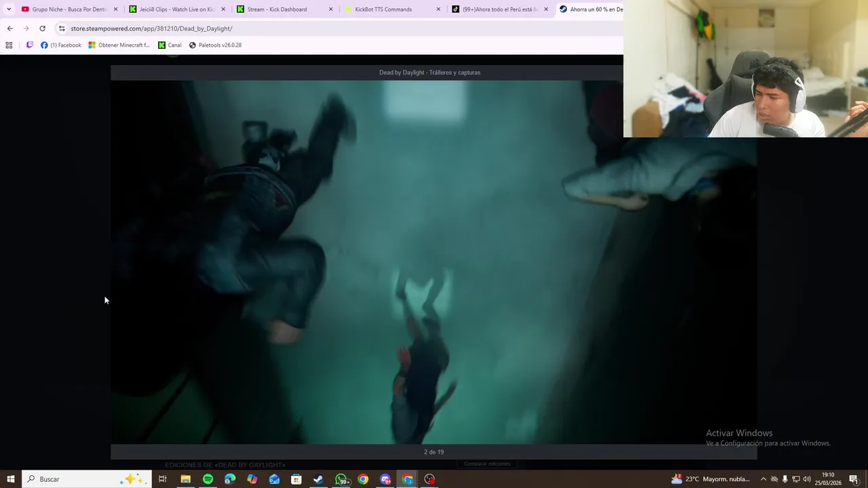Open Outlook from the taskbar

point(274,479)
